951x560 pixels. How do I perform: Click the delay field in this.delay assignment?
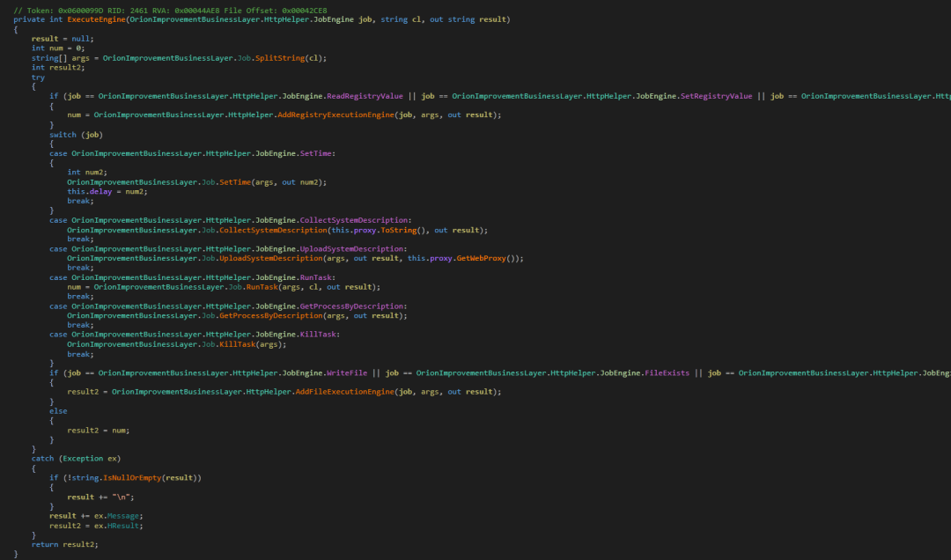(100, 192)
